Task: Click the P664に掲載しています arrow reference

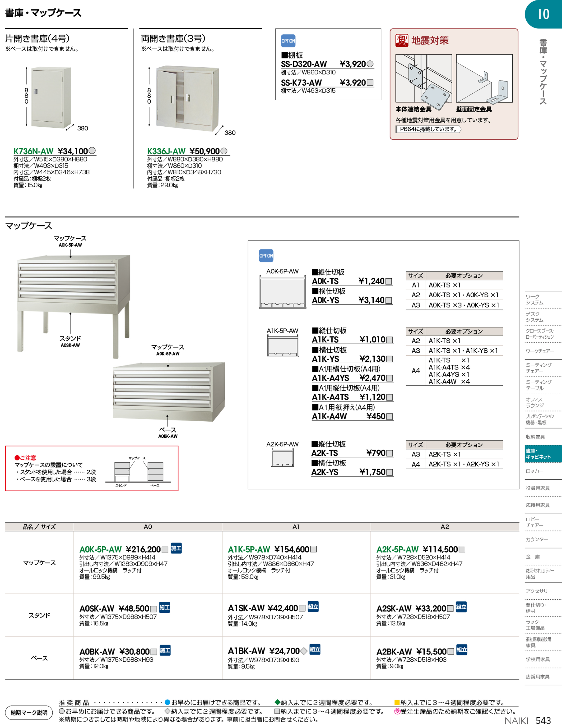Action: point(428,129)
